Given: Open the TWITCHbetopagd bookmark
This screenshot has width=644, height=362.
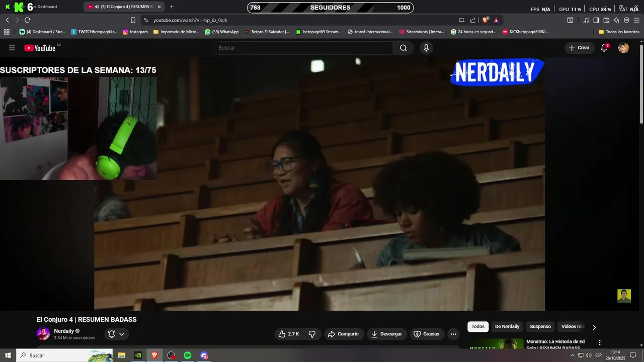Looking at the screenshot, I should 94,32.
